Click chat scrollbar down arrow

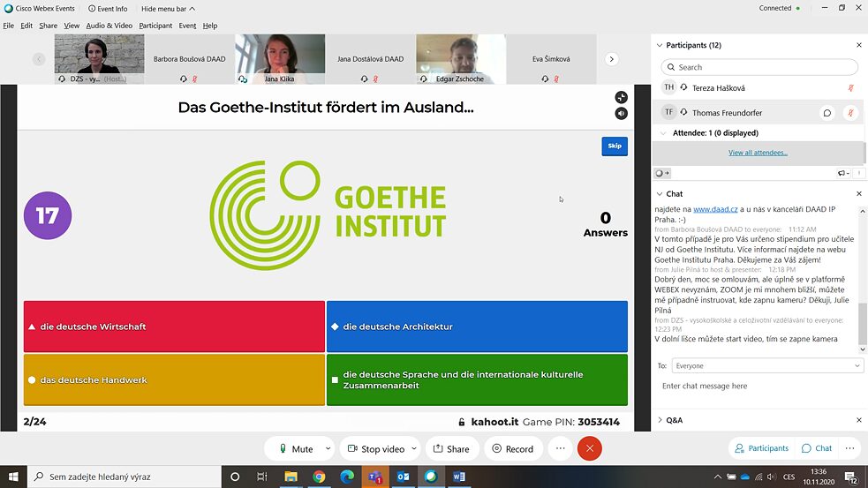click(x=863, y=349)
